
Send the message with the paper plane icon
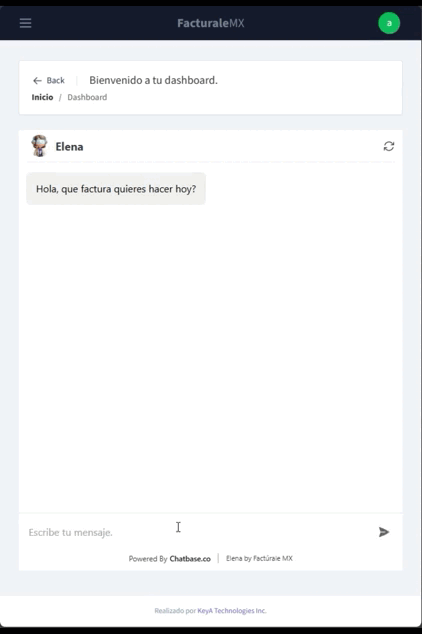pos(384,532)
